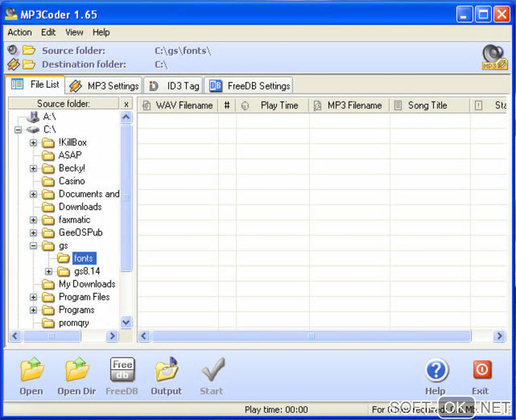Switch to the ID3 Tag tab

(174, 86)
